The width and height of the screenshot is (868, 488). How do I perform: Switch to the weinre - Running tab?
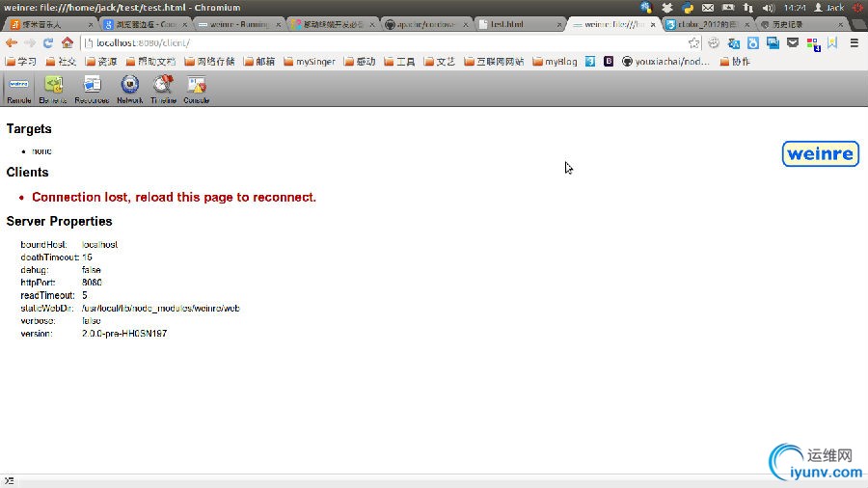click(x=238, y=24)
